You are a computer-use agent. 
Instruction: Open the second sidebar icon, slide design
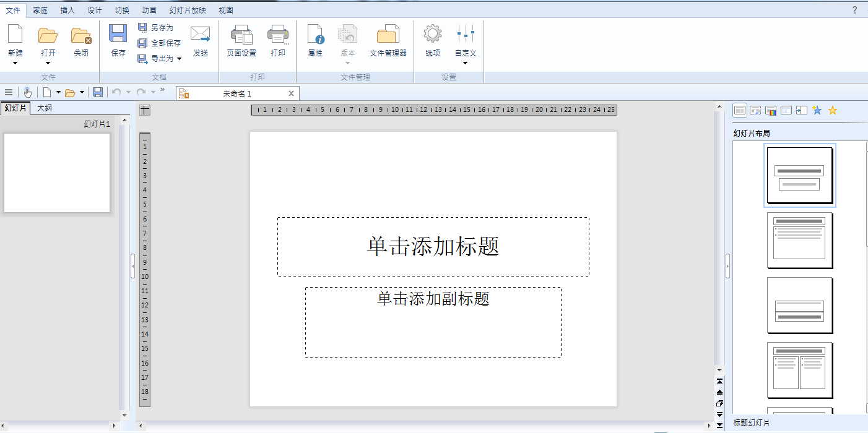pos(755,110)
